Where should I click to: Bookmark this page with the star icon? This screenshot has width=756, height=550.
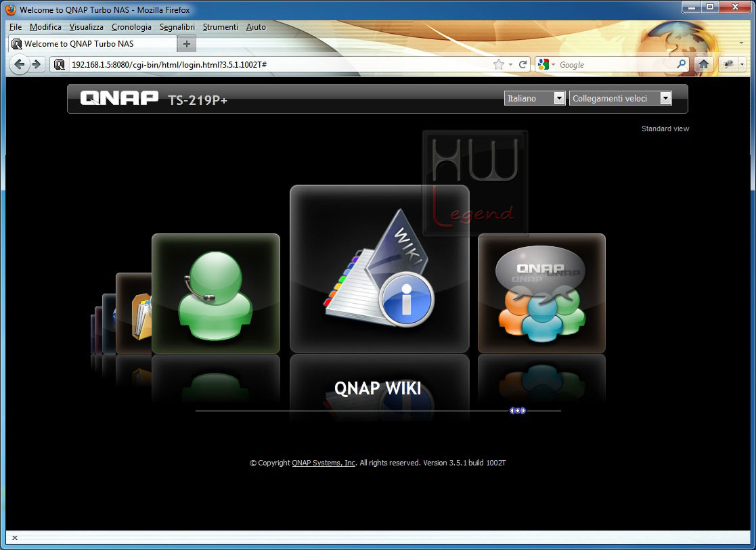pos(499,64)
